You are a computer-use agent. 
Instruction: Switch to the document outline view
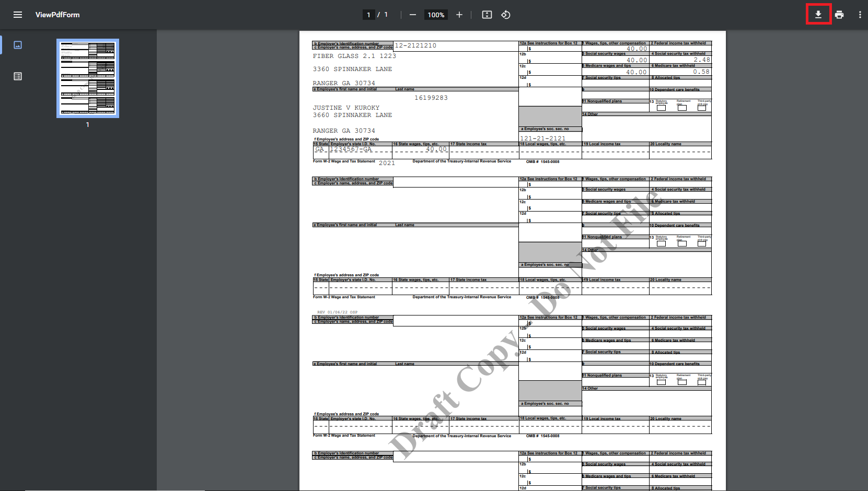click(18, 76)
